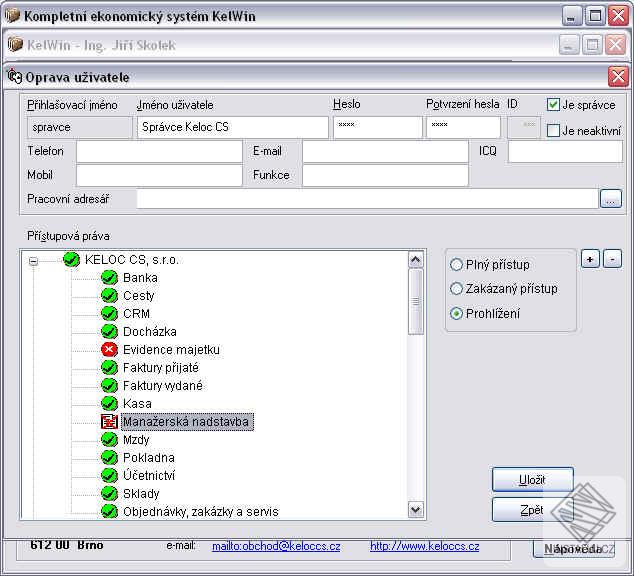Open the Nápověda help button
Image resolution: width=634 pixels, height=576 pixels.
point(573,549)
